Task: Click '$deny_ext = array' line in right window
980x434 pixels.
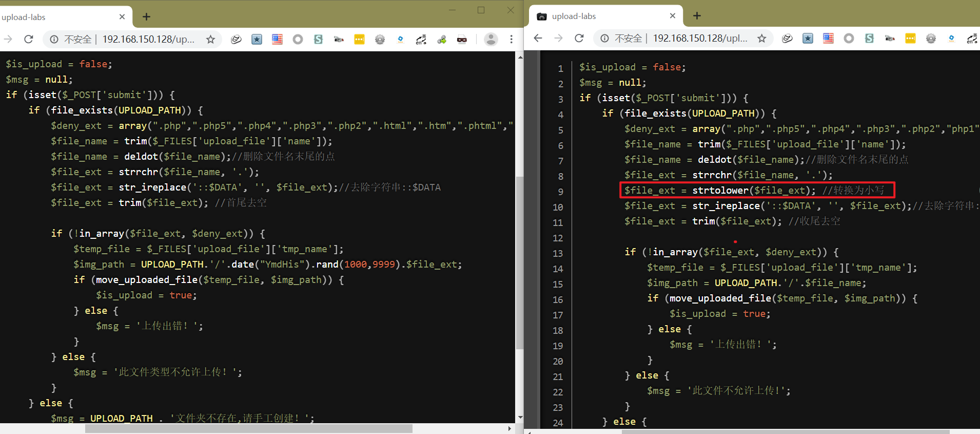Action: (x=801, y=128)
